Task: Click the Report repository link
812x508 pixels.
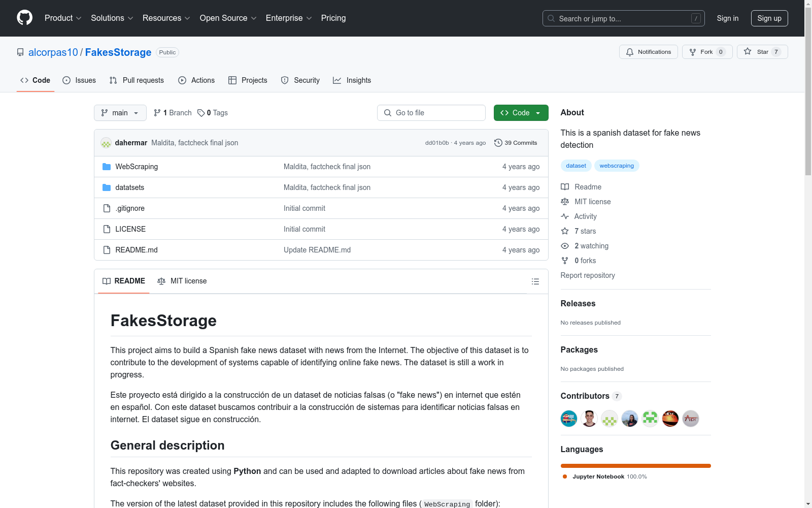Action: [588, 275]
